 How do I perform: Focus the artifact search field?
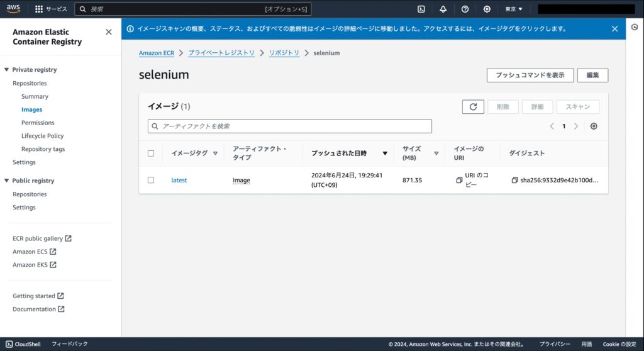[289, 126]
